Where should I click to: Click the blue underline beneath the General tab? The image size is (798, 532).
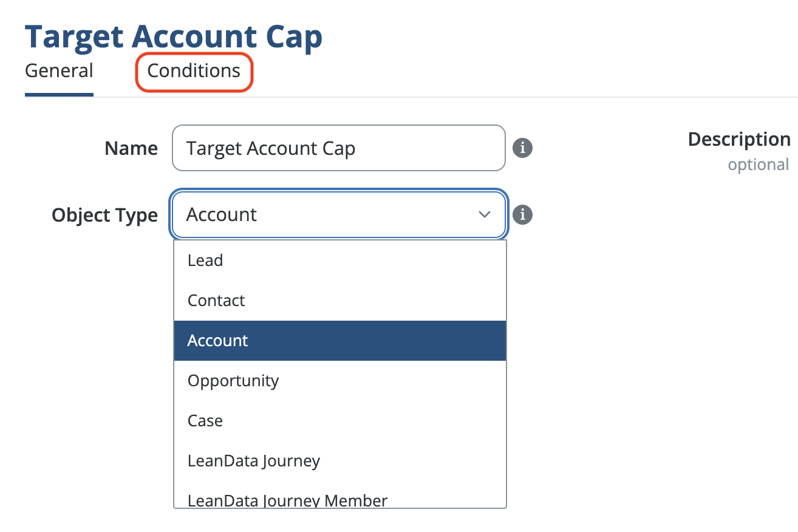(59, 95)
